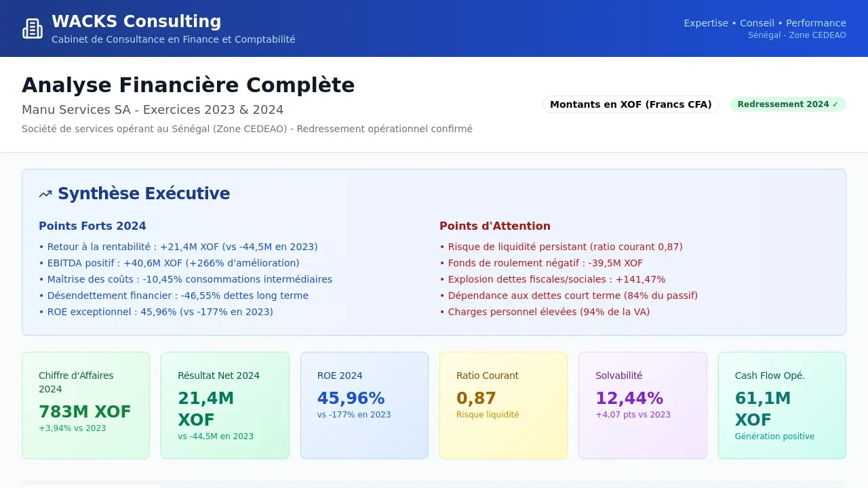Click the 'Expertise • Conseil • Performance' tagline
The height and width of the screenshot is (488, 868).
[764, 23]
